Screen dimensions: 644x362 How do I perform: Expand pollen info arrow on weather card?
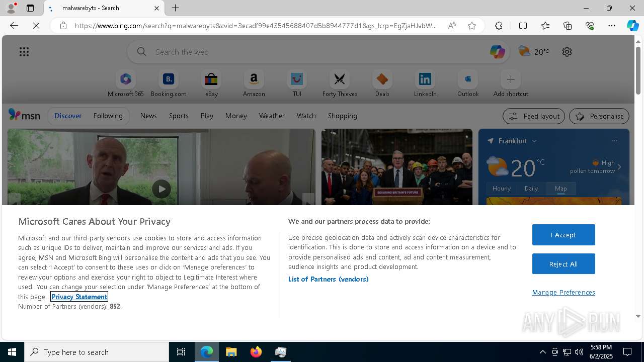click(x=619, y=167)
